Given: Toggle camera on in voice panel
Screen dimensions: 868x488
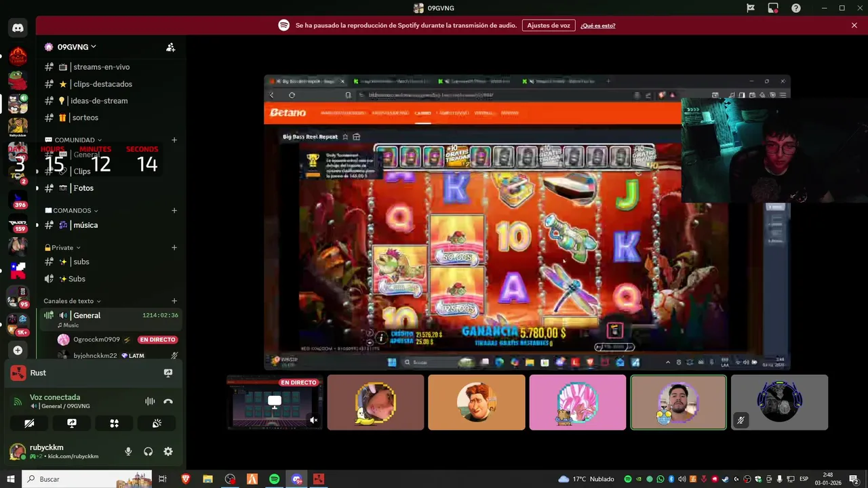Looking at the screenshot, I should coord(29,423).
